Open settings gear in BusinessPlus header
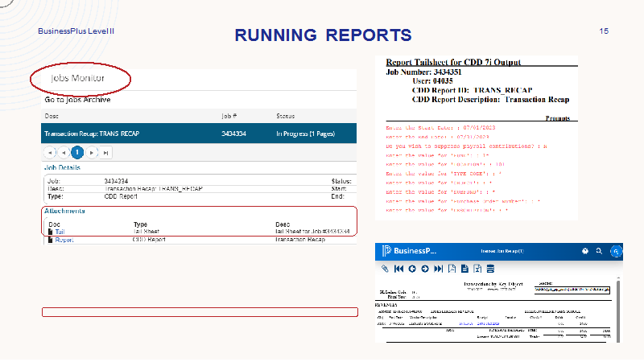Image resolution: width=644 pixels, height=362 pixels. coord(585,251)
